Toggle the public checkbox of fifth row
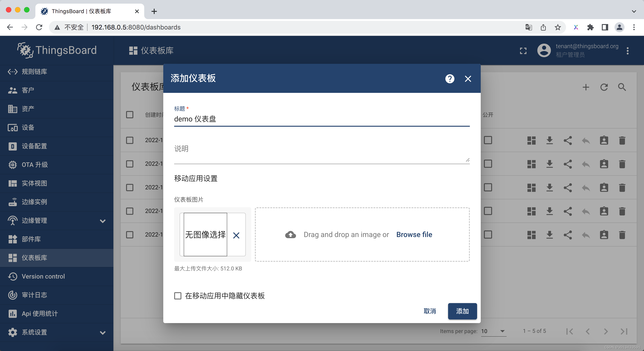This screenshot has height=351, width=644. [x=488, y=235]
